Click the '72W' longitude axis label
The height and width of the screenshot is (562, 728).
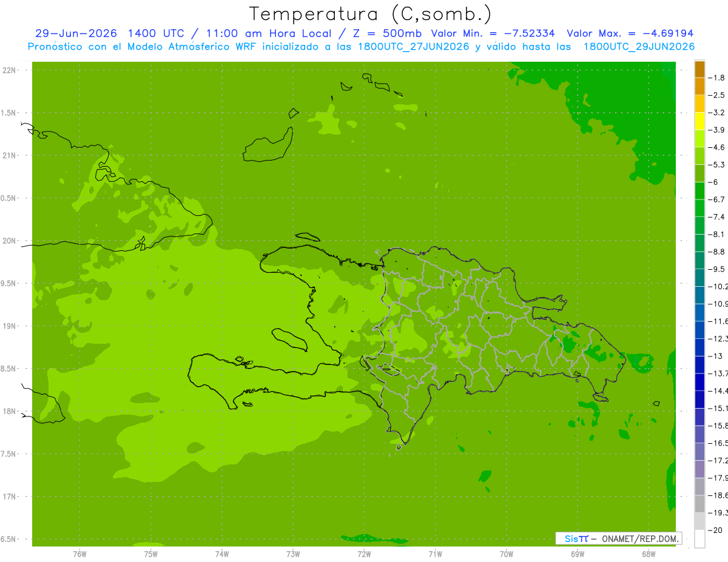point(364,554)
